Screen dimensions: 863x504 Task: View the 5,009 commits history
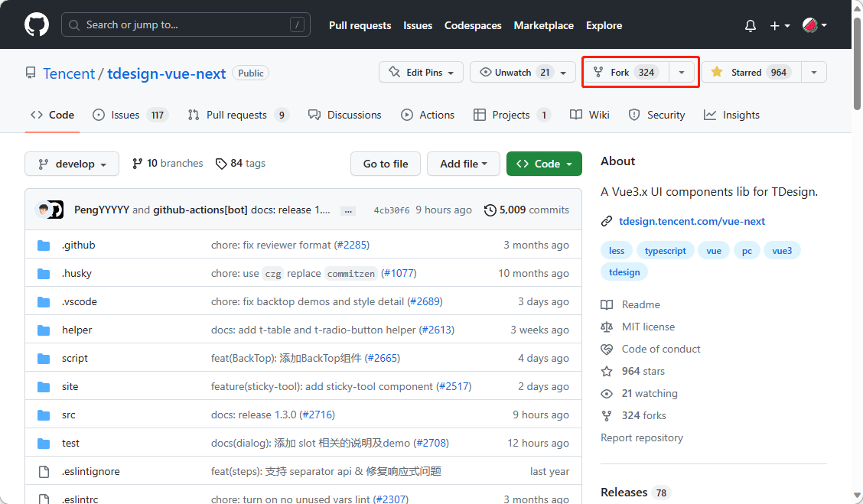[526, 210]
